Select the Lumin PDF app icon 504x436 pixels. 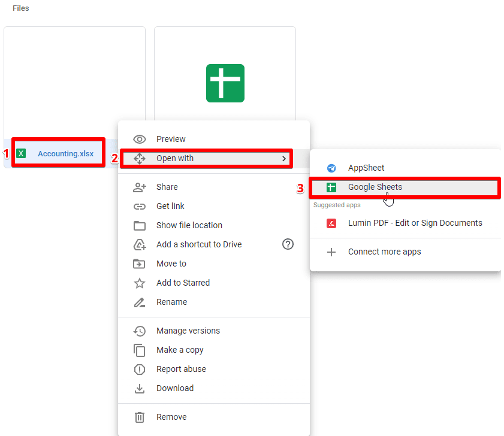coord(331,223)
